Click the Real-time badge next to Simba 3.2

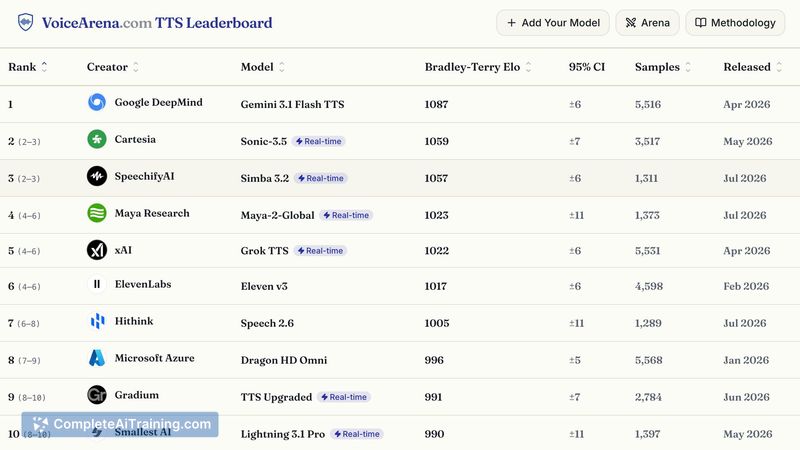tap(320, 178)
